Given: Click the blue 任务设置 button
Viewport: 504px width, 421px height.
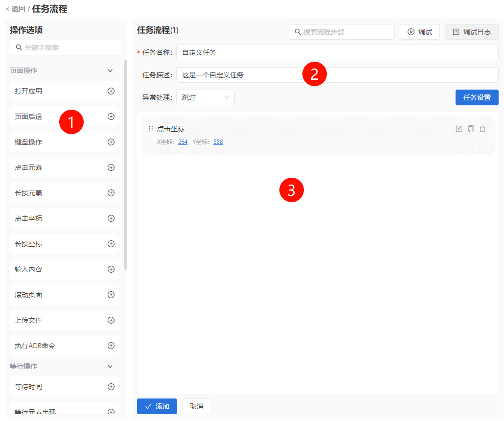Looking at the screenshot, I should (x=477, y=97).
